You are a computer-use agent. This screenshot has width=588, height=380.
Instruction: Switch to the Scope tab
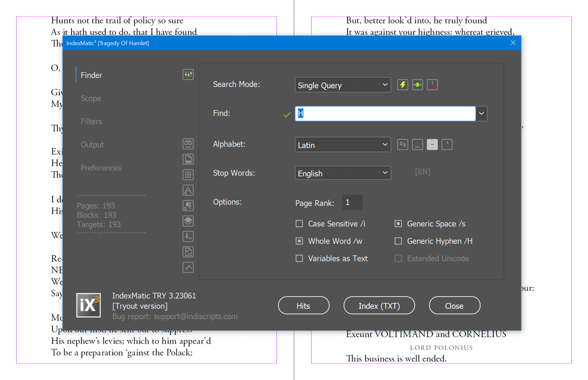point(91,98)
